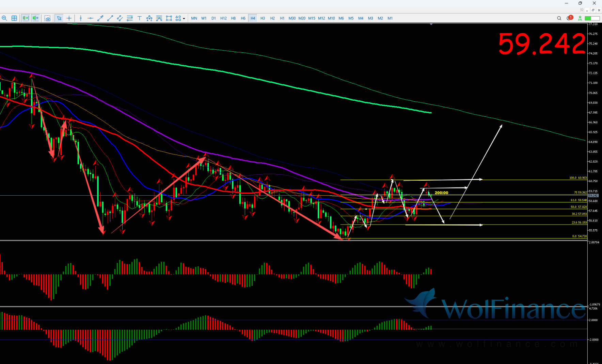Select the text label tool

(140, 18)
